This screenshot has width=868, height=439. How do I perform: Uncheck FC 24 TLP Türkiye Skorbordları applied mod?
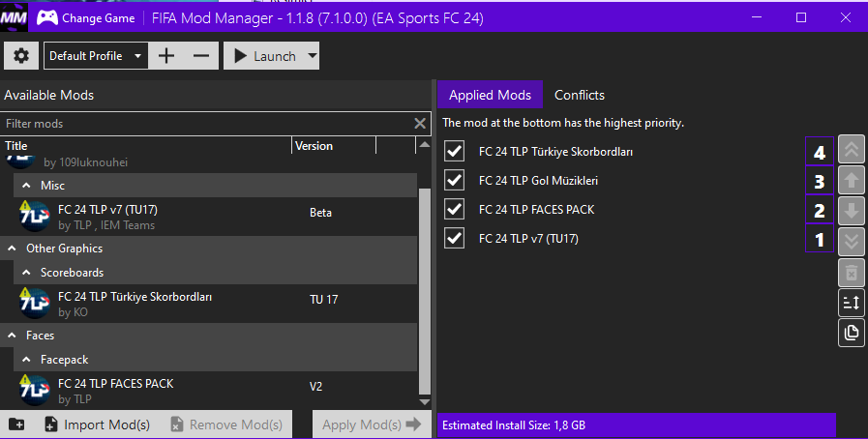pyautogui.click(x=455, y=151)
